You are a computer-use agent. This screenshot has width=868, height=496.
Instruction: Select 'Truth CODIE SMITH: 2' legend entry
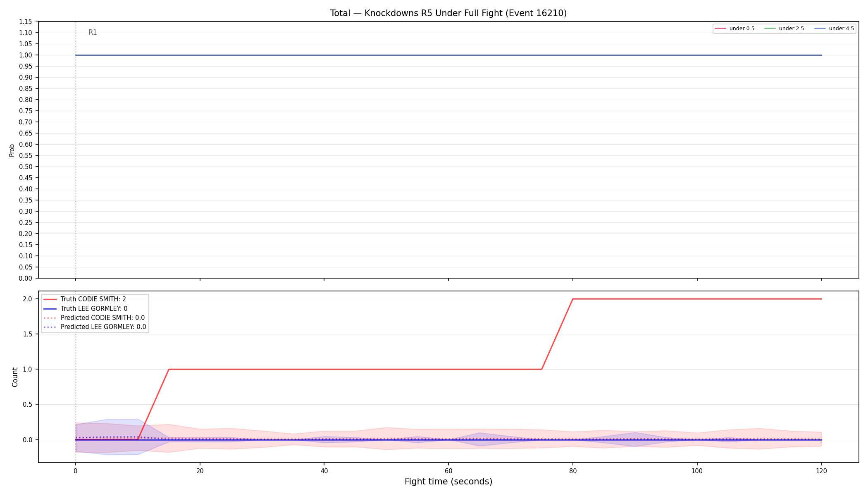[x=85, y=299]
